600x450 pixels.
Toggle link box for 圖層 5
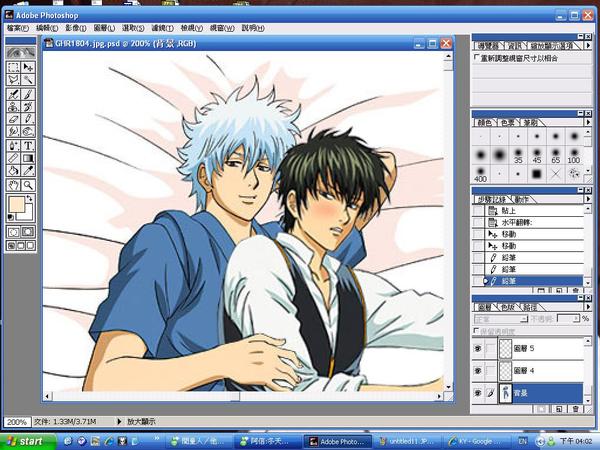pos(491,349)
